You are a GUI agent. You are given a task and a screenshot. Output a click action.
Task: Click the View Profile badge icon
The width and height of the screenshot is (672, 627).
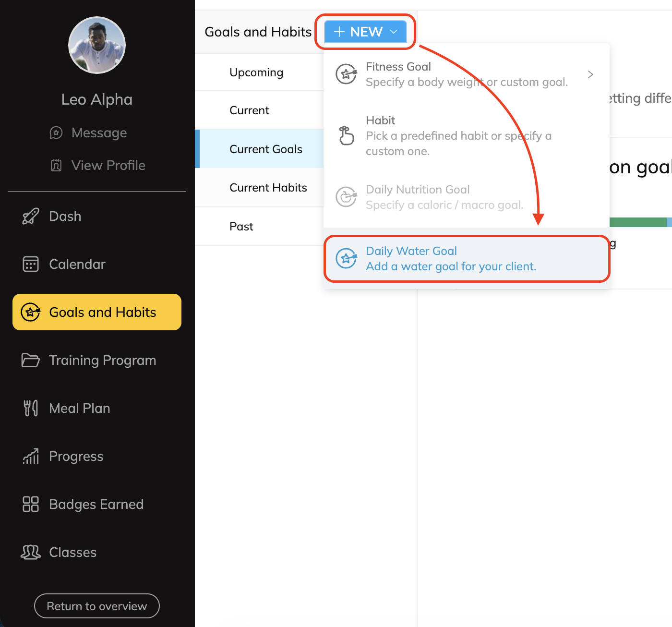(56, 165)
